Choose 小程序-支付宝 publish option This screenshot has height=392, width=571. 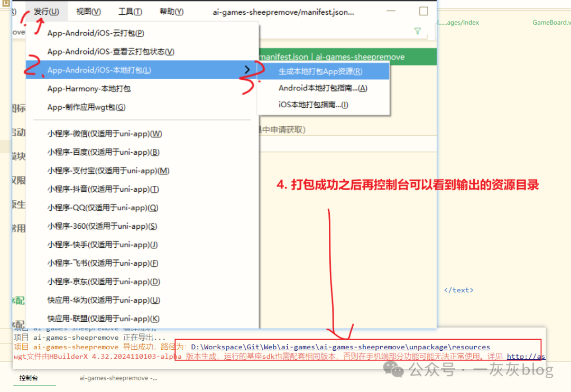(x=108, y=171)
